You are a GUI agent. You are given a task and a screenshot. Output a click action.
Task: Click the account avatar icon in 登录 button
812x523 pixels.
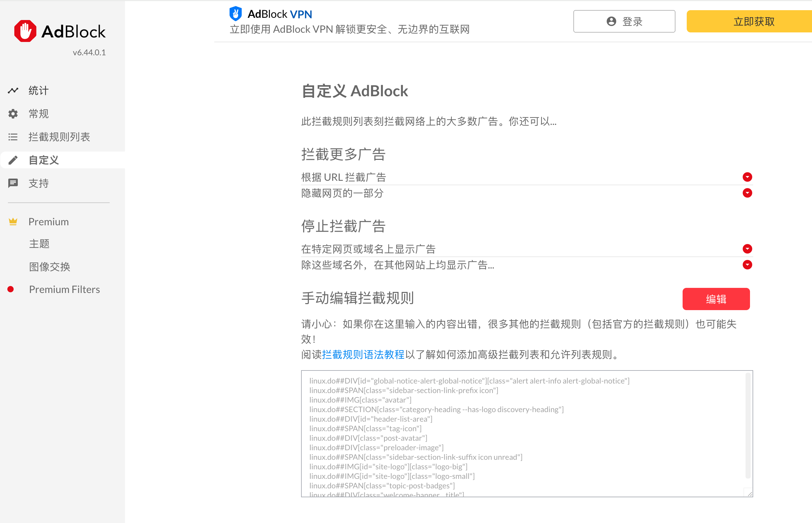click(611, 21)
